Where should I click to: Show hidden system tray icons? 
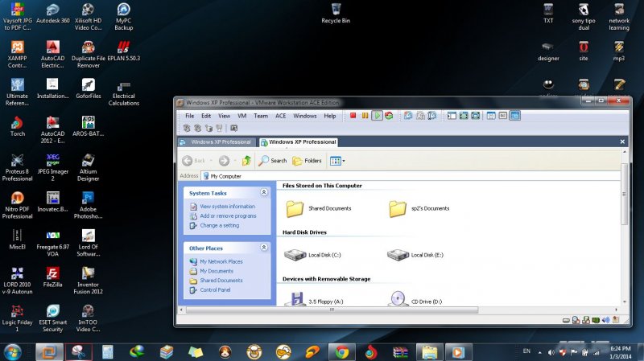tap(539, 352)
